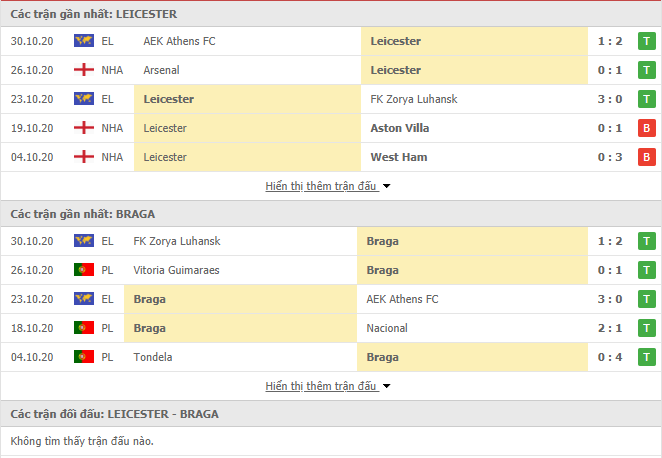Click the red B badge for Aston Villa match
662x458 pixels.
point(646,128)
